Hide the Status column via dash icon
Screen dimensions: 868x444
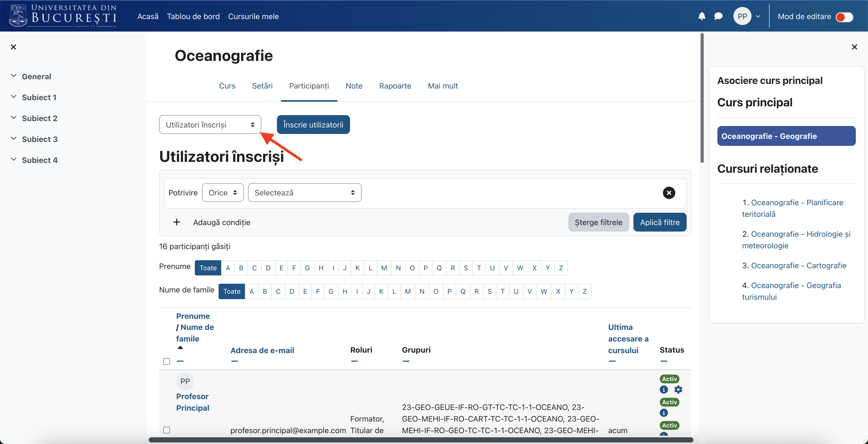point(663,361)
